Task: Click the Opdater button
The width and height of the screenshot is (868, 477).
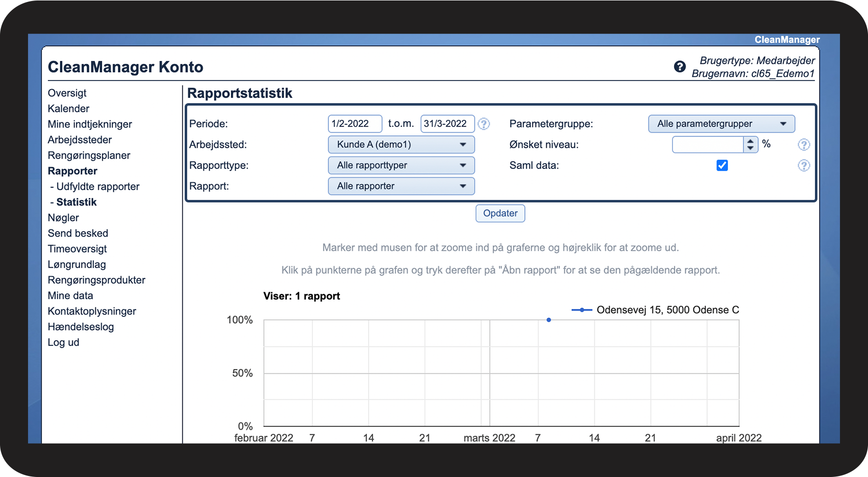Action: click(x=500, y=213)
